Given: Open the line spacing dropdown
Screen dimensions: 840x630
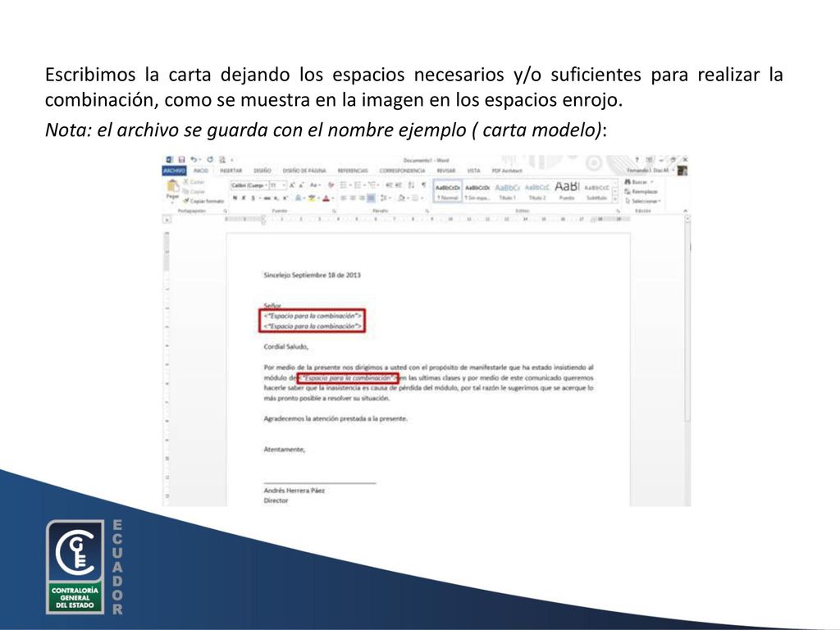Looking at the screenshot, I should [390, 199].
